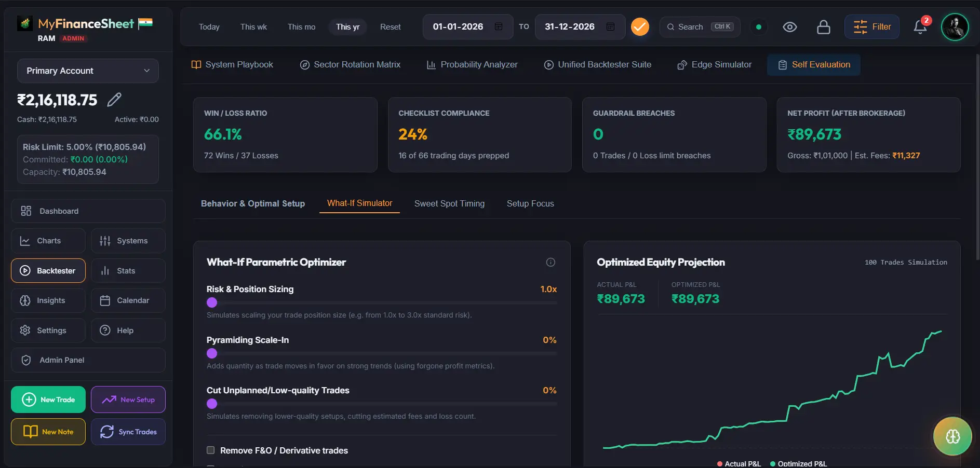Confirm date range with orange checkmark
Viewport: 980px width, 468px height.
pyautogui.click(x=640, y=27)
